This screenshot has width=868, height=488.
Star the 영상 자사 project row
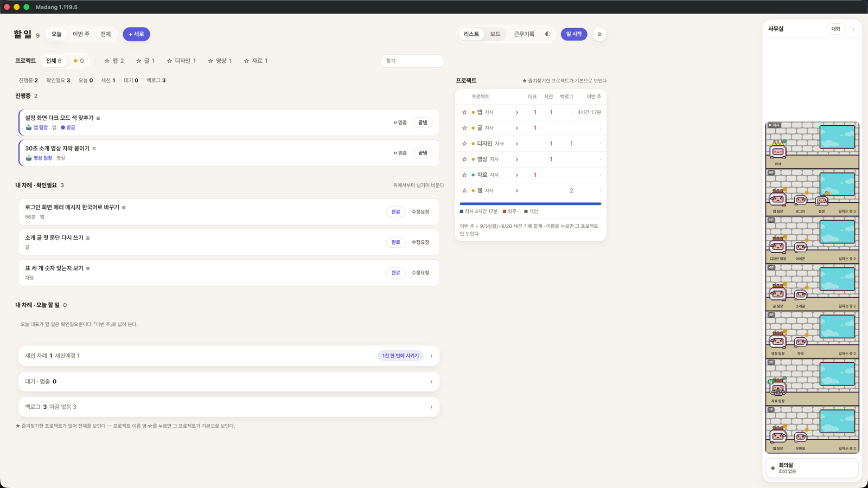(x=464, y=159)
